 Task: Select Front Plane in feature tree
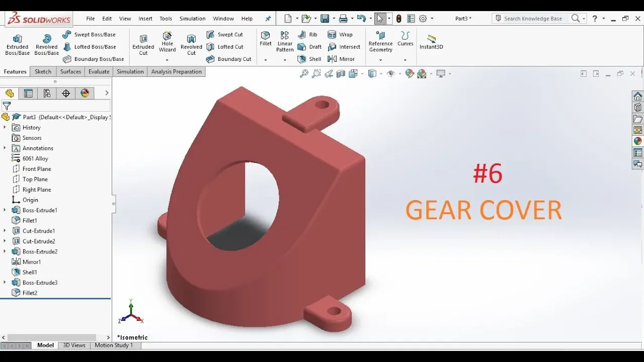click(31, 169)
